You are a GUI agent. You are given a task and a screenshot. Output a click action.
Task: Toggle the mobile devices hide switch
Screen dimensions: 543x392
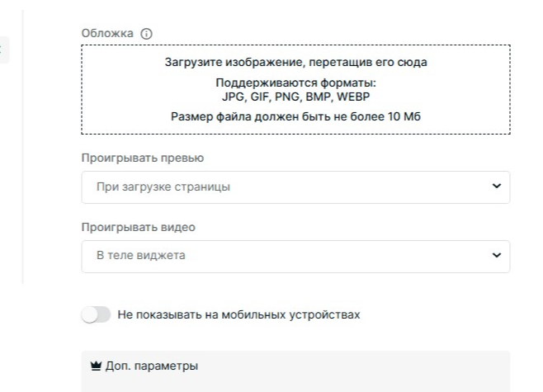tap(96, 314)
